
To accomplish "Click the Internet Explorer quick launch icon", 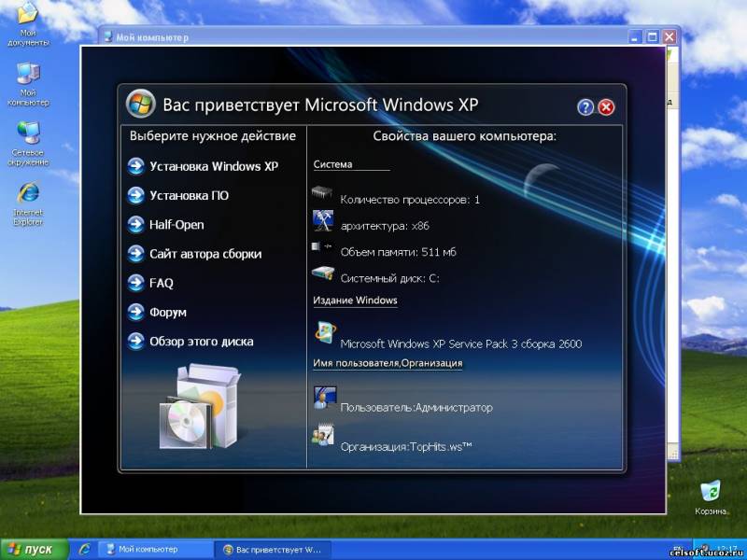I will (x=85, y=550).
